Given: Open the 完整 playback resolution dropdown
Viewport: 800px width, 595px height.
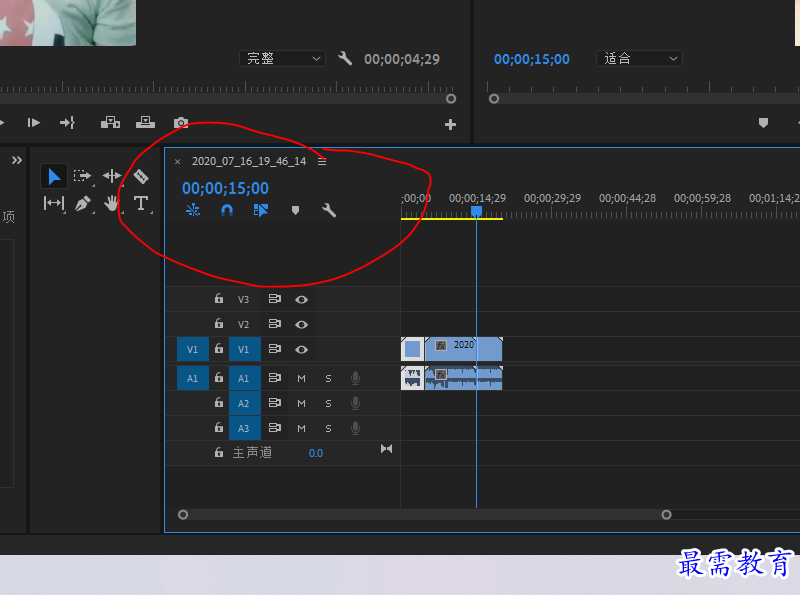Looking at the screenshot, I should 282,59.
